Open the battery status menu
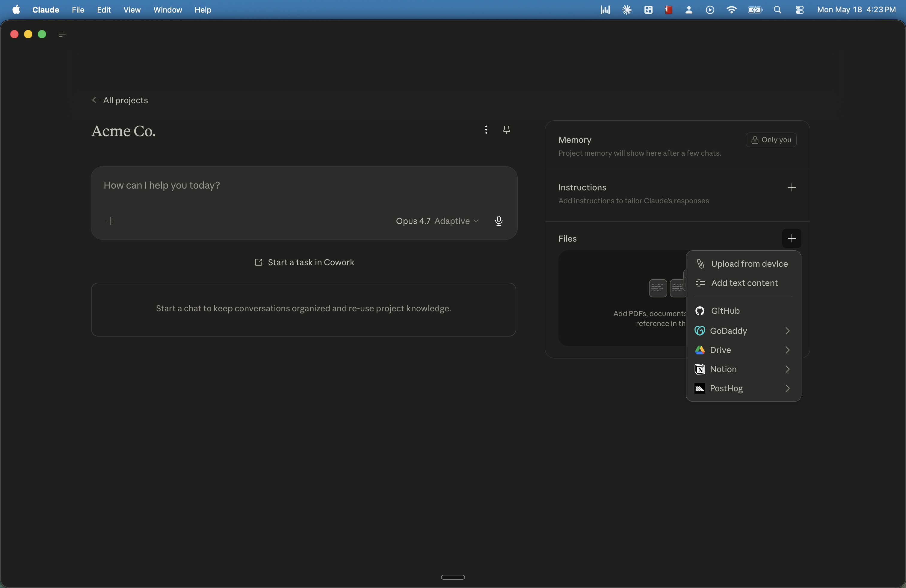The image size is (906, 588). pos(755,10)
